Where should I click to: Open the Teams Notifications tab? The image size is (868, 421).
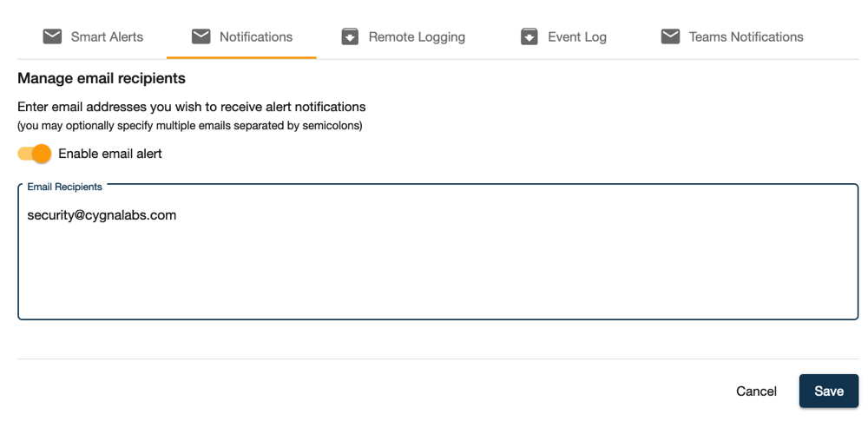point(732,37)
